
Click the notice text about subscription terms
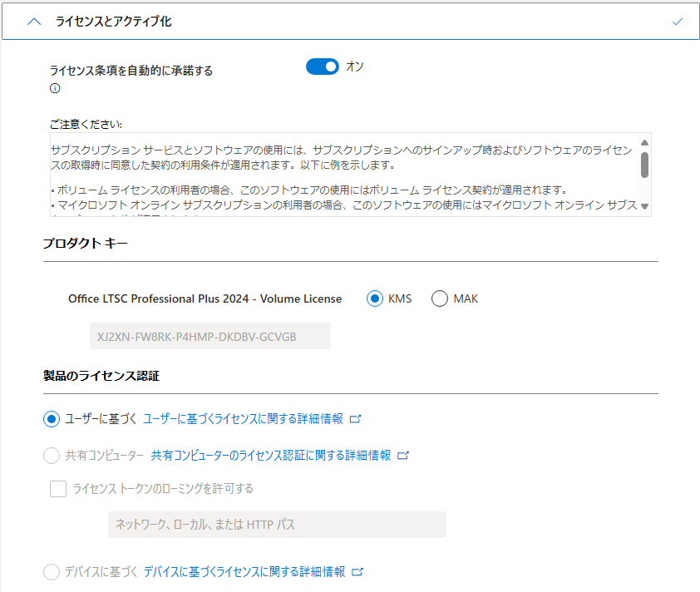coord(342,157)
